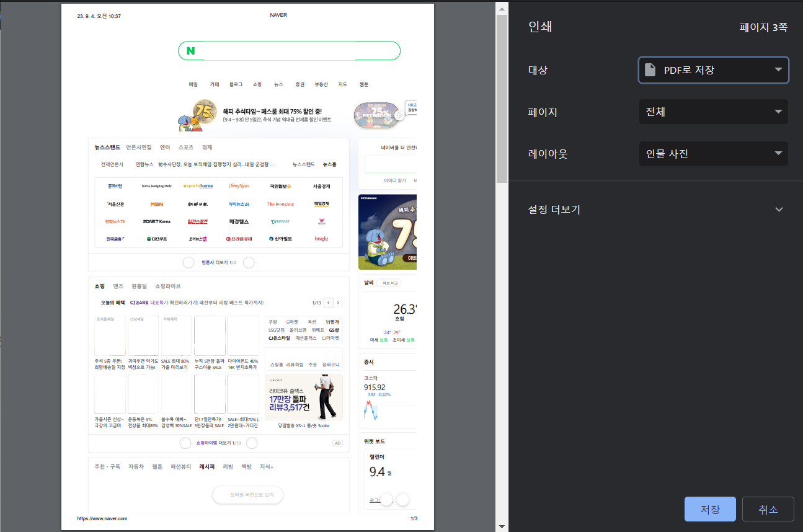This screenshot has width=803, height=532.
Task: Click the 메일 shortcut in preview
Action: point(193,84)
